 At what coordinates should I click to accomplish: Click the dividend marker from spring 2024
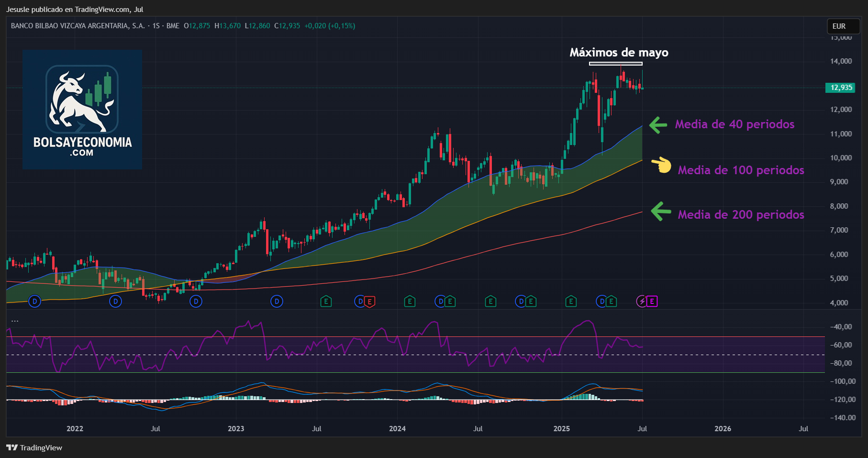tap(440, 302)
